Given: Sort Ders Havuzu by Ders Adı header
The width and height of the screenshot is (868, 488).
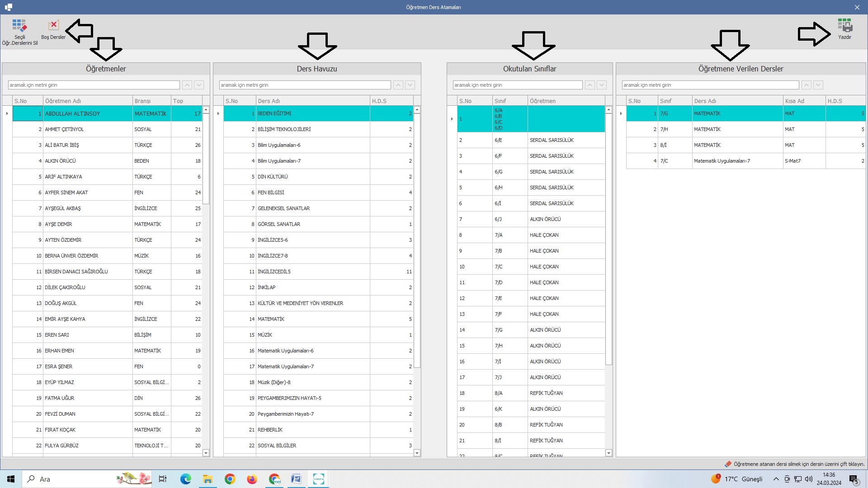Looking at the screenshot, I should [312, 101].
